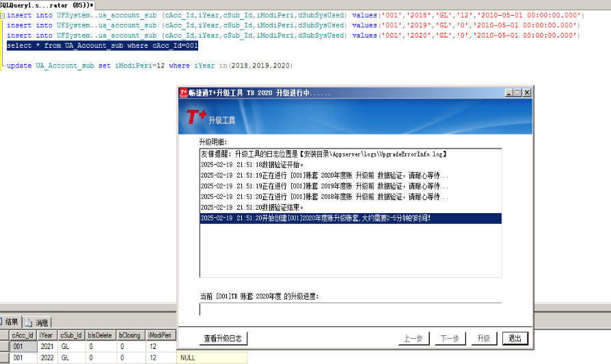Close the upgrade tool window
The image size is (611, 364).
(x=527, y=93)
